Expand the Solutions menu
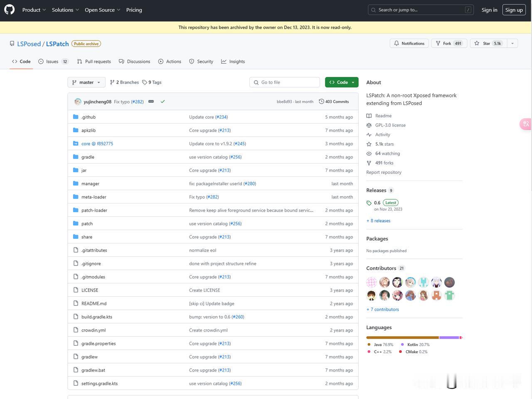Viewport: 532px width, 399px height. [65, 10]
